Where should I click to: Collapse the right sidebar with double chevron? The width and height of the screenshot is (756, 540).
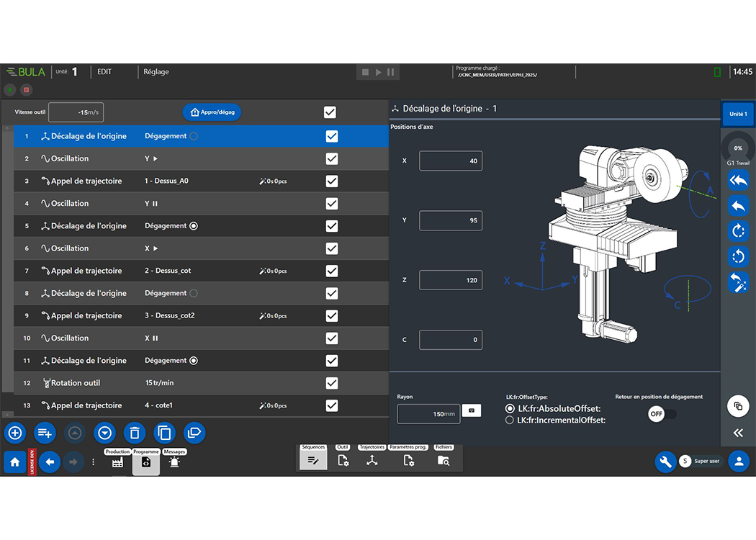[738, 433]
